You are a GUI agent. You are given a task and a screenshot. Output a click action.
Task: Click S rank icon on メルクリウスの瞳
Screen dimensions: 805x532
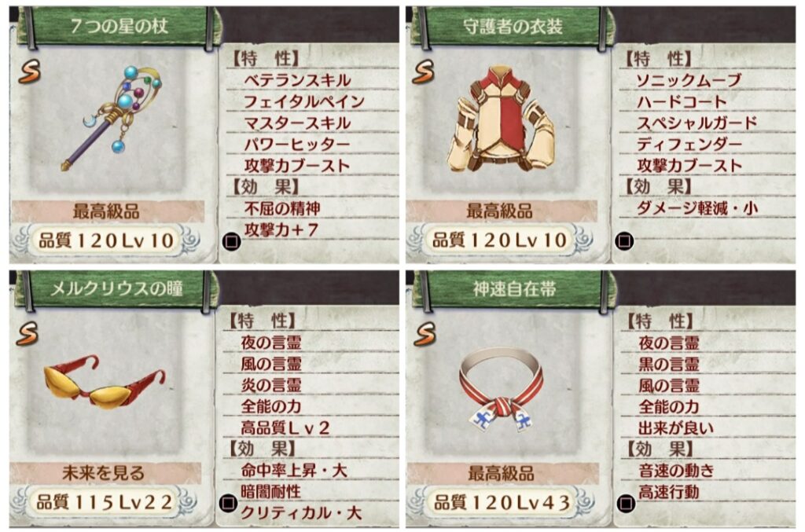(28, 333)
